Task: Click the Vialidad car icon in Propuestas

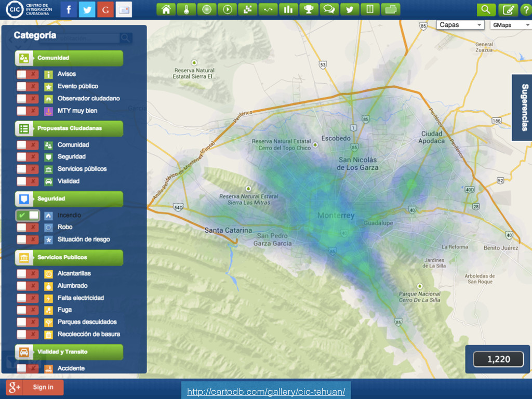Action: click(x=48, y=181)
